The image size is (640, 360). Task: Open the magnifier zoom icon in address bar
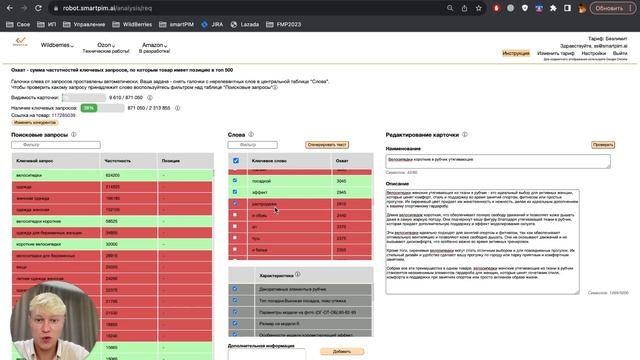(x=450, y=8)
